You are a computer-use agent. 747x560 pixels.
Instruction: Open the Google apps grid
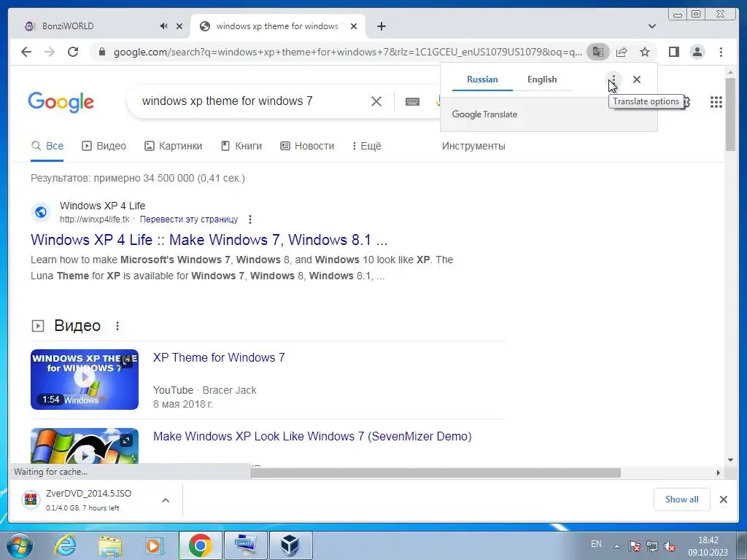pyautogui.click(x=716, y=102)
